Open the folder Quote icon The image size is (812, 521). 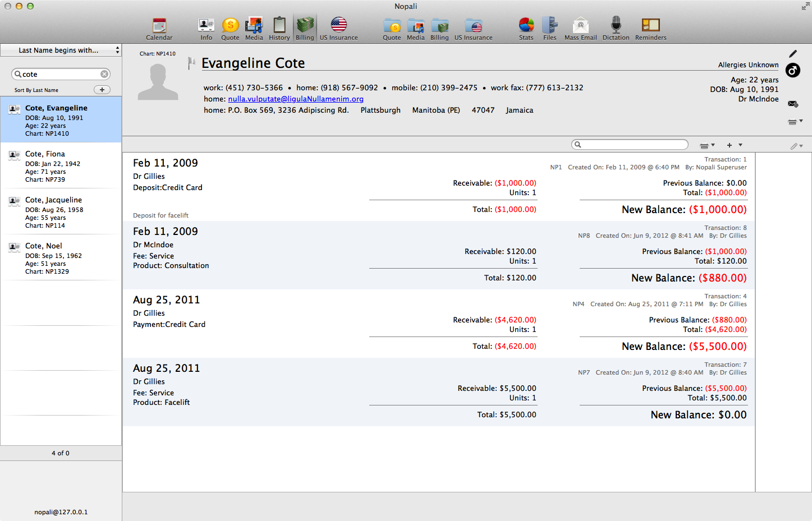(392, 29)
